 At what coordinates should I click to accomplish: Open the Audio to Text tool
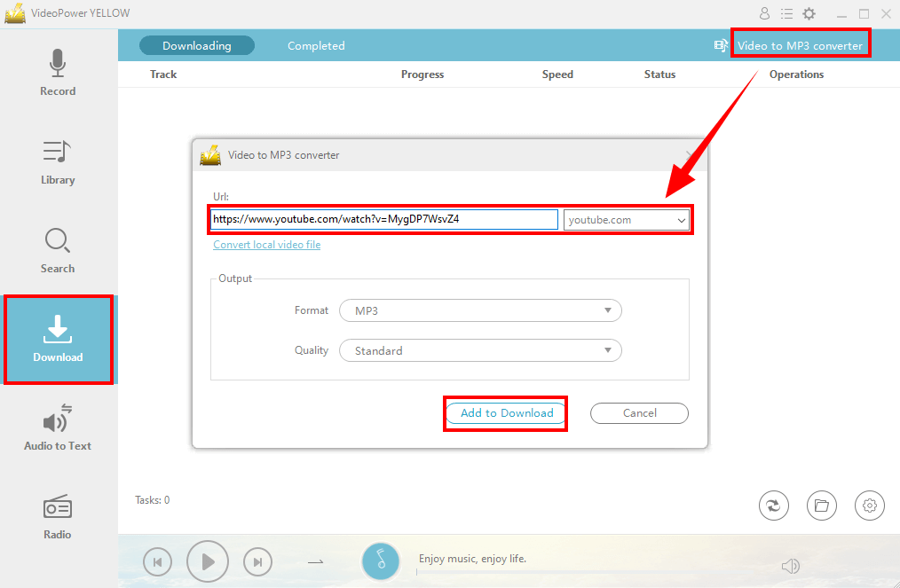(x=58, y=427)
